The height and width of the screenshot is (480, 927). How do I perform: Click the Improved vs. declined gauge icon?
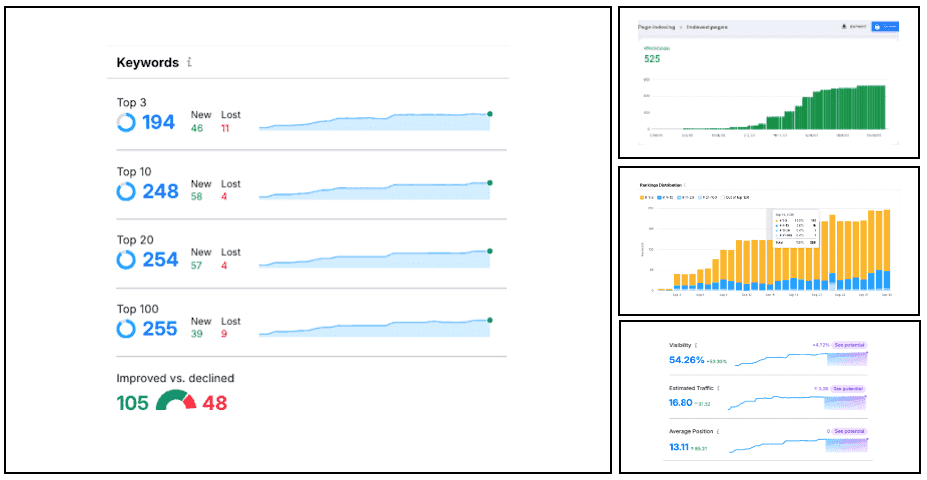176,400
